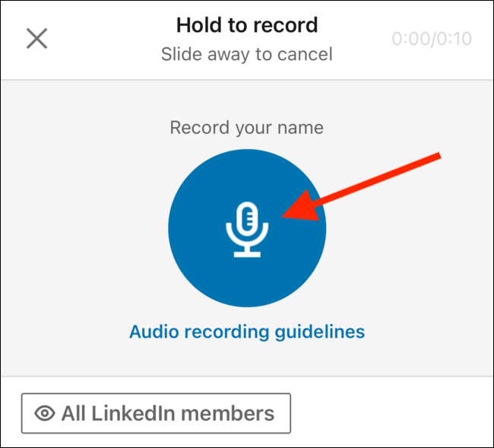Click the Hold to record heading
This screenshot has height=448, width=494.
coord(246,25)
